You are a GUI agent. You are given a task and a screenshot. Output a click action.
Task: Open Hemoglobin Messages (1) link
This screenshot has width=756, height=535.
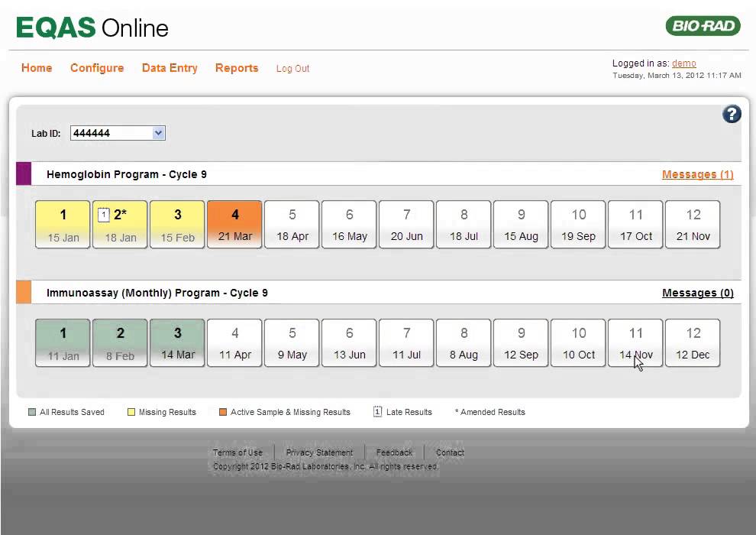(698, 174)
